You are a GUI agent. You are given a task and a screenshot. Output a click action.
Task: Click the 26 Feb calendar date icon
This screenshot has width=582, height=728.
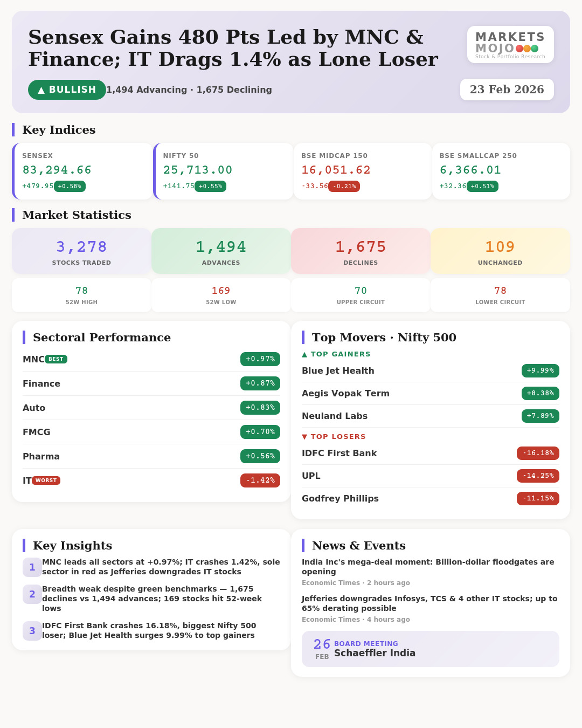pyautogui.click(x=322, y=649)
